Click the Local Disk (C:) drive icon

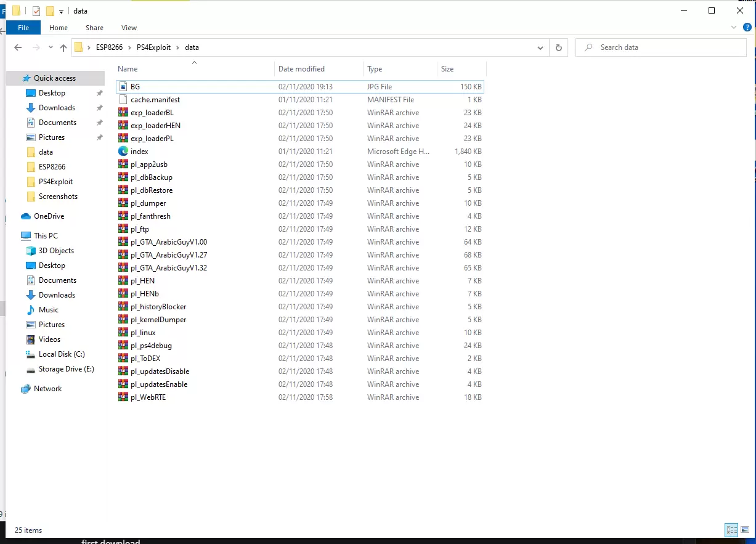(31, 354)
